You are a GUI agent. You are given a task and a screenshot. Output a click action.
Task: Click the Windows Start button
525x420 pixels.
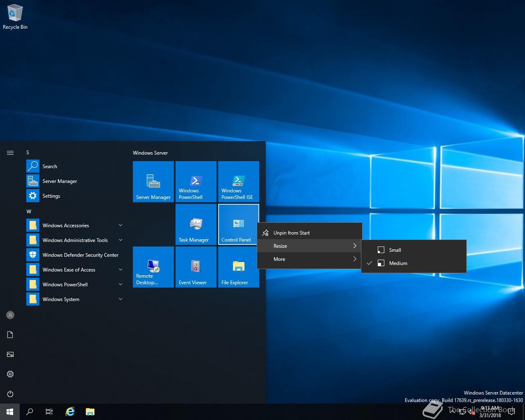point(10,412)
